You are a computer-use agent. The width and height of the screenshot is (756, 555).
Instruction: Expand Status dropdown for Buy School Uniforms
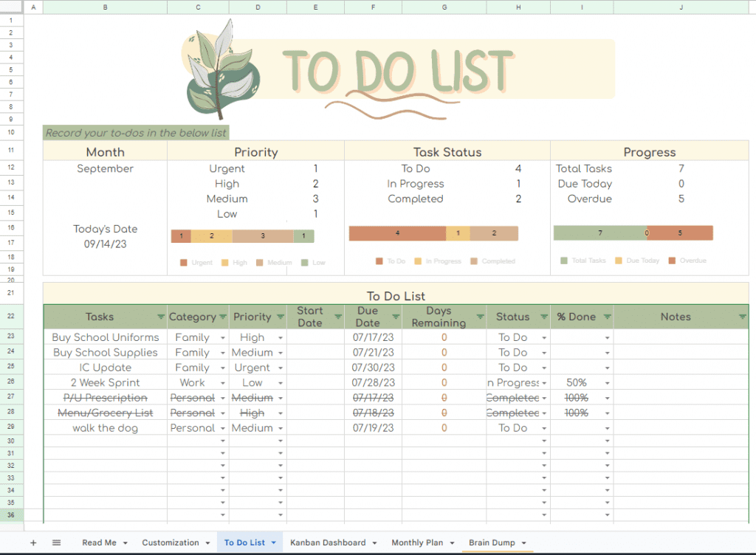pos(544,338)
